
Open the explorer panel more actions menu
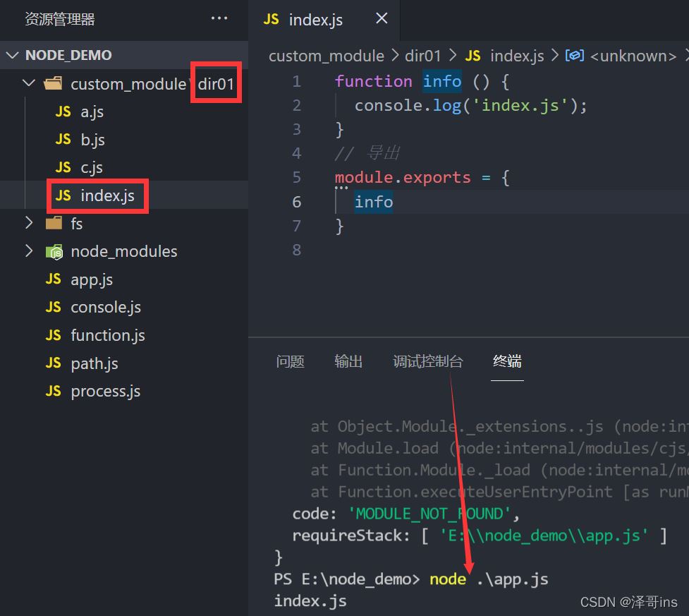219,18
